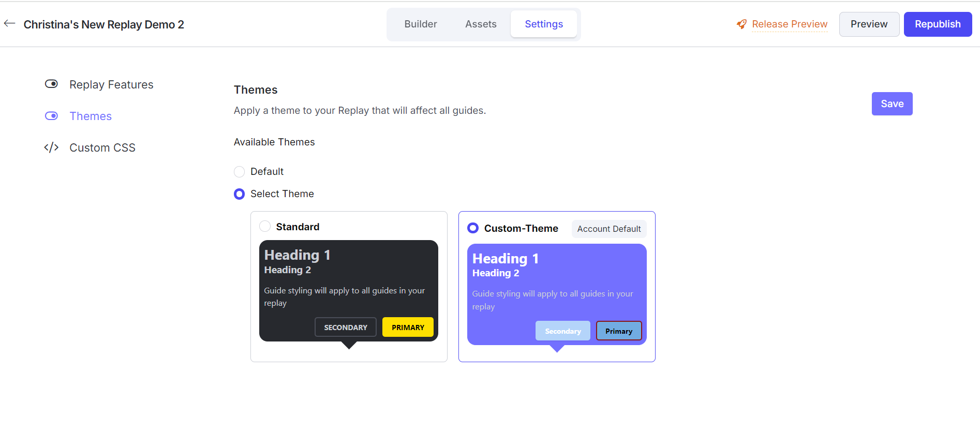This screenshot has height=446, width=980.
Task: Click the Preview button
Action: (x=869, y=24)
